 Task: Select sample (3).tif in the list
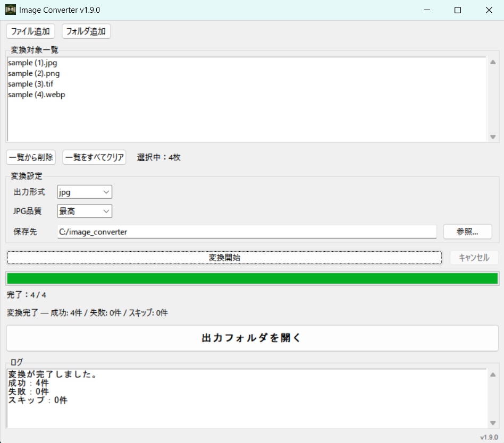(x=30, y=84)
